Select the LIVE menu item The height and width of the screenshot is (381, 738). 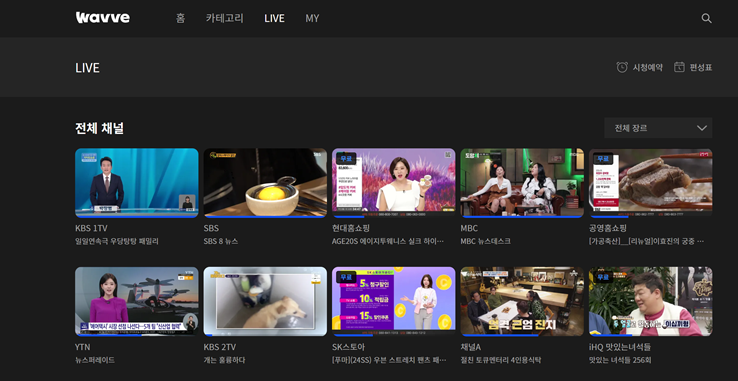pos(274,18)
